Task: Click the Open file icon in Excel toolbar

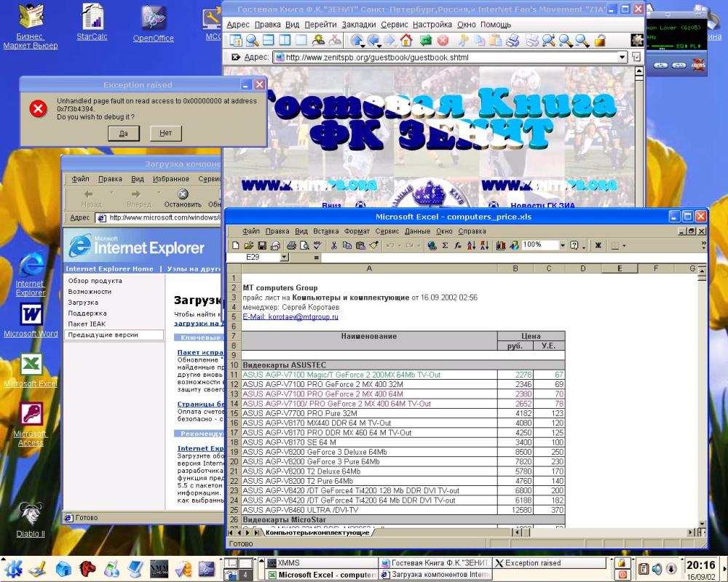Action: (x=248, y=245)
